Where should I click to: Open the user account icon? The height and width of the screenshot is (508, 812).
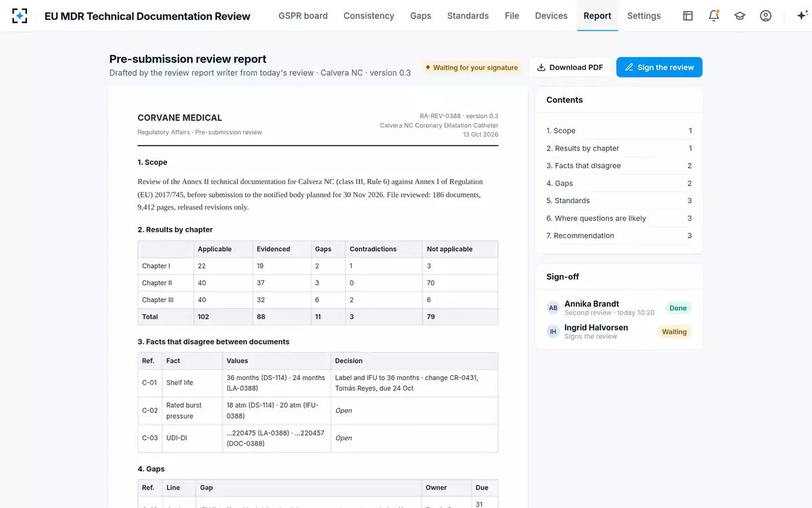tap(765, 16)
